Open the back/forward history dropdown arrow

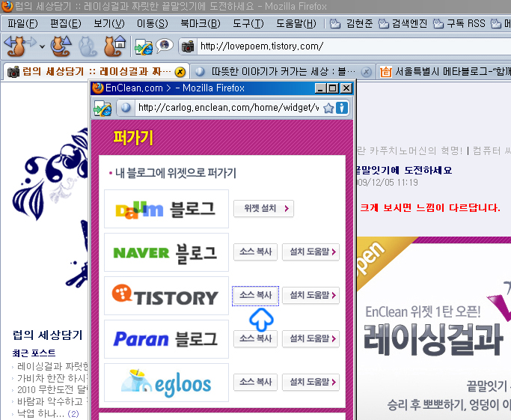(43, 47)
